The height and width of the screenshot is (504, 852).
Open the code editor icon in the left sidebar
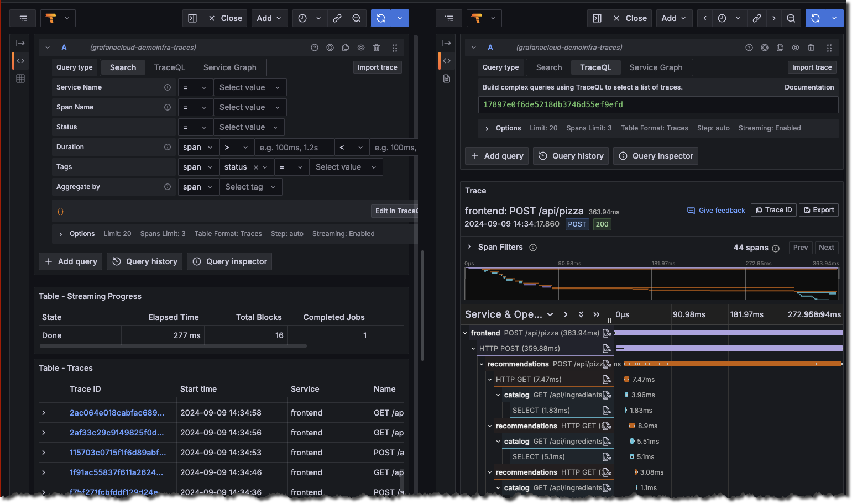coord(20,60)
